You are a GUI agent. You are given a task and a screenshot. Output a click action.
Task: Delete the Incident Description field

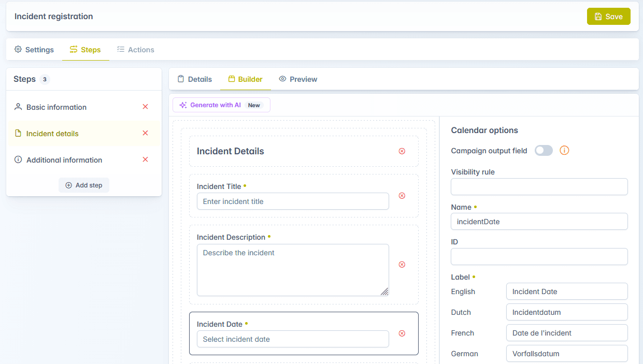click(x=402, y=265)
